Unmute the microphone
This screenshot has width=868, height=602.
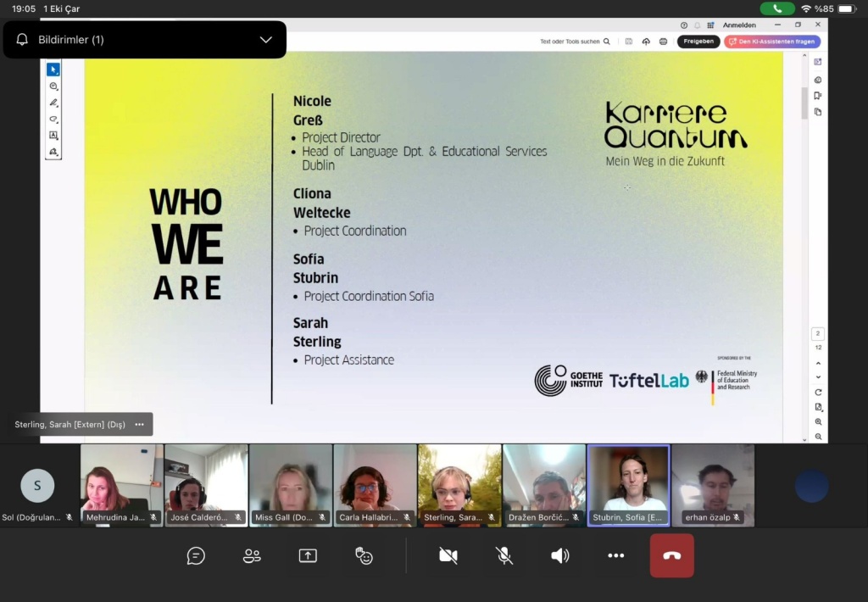tap(504, 555)
